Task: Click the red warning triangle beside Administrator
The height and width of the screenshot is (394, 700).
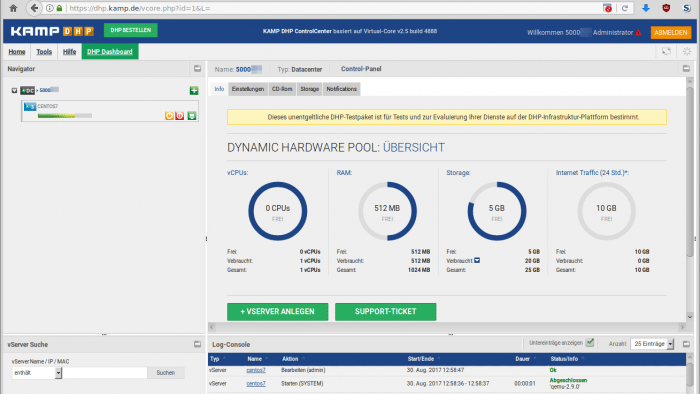Action: 638,32
